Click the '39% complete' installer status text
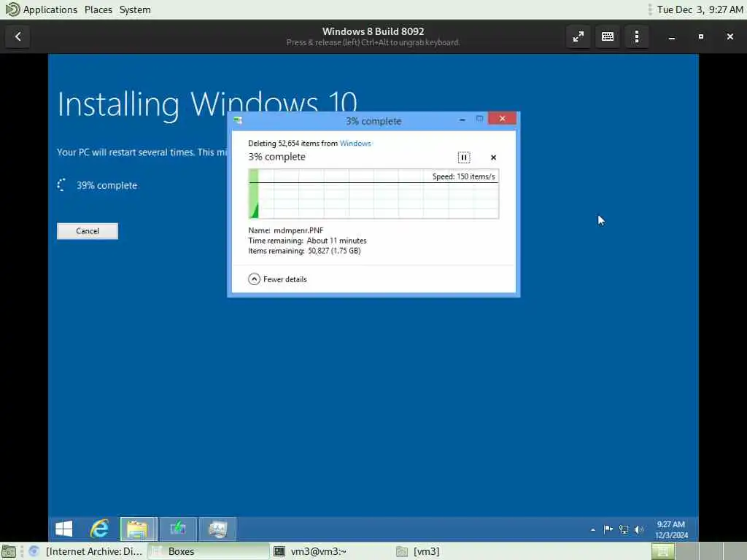The image size is (747, 560). [x=107, y=185]
